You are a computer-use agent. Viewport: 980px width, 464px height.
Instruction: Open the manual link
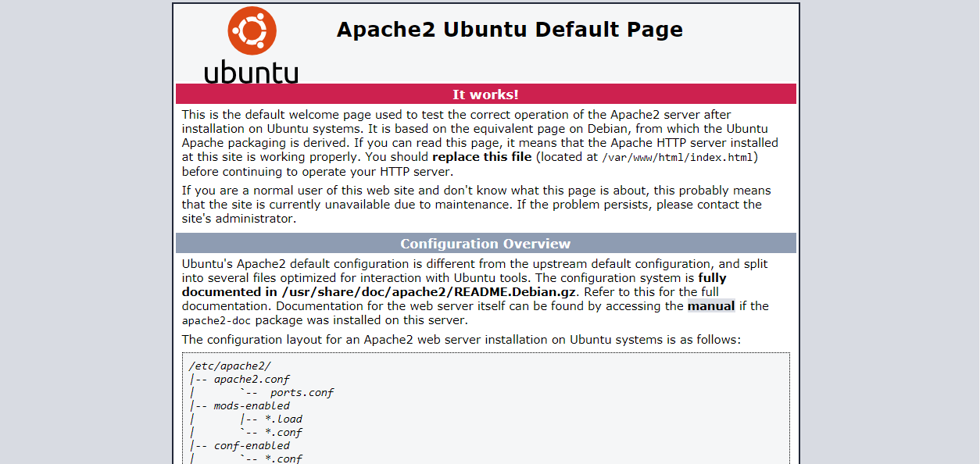711,306
